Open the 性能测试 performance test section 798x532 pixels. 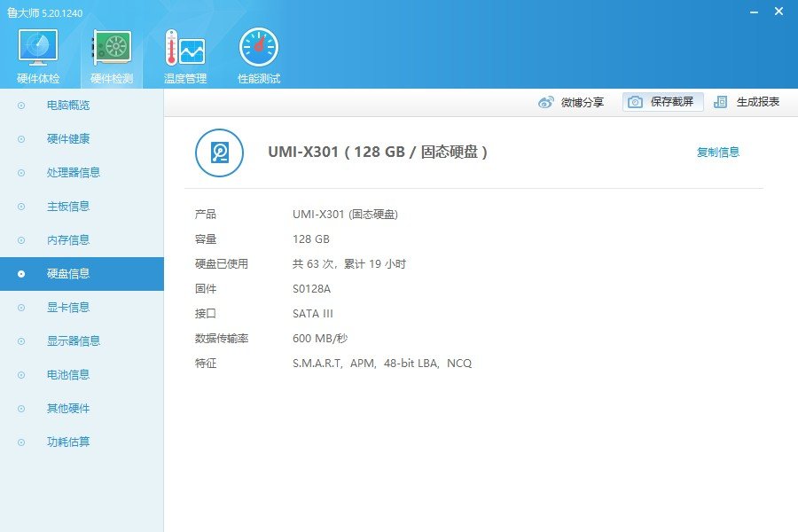coord(259,56)
